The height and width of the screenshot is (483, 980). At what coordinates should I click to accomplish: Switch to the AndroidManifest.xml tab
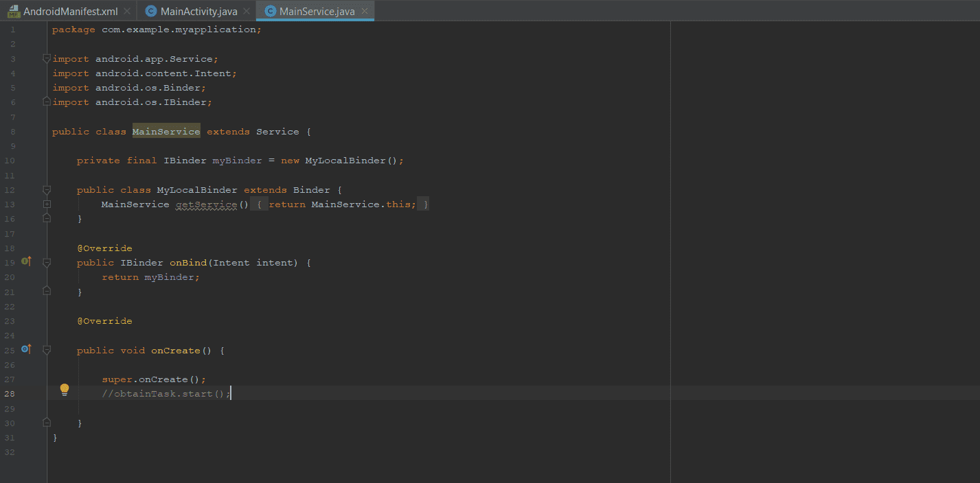point(71,12)
